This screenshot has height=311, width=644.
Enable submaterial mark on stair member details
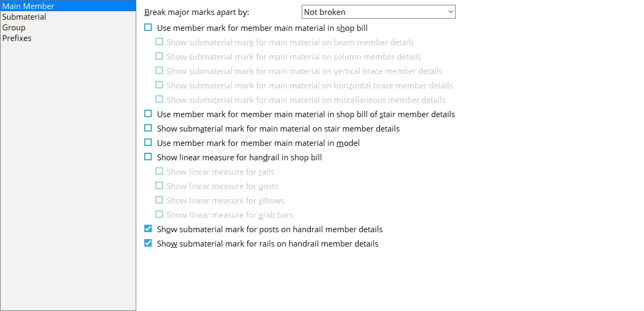148,128
